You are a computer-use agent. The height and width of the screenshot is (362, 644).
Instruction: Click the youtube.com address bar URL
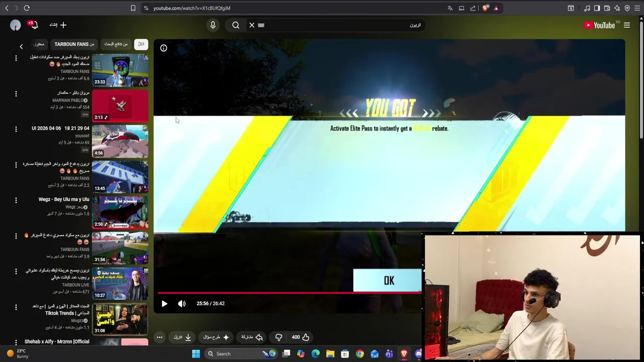pos(192,8)
